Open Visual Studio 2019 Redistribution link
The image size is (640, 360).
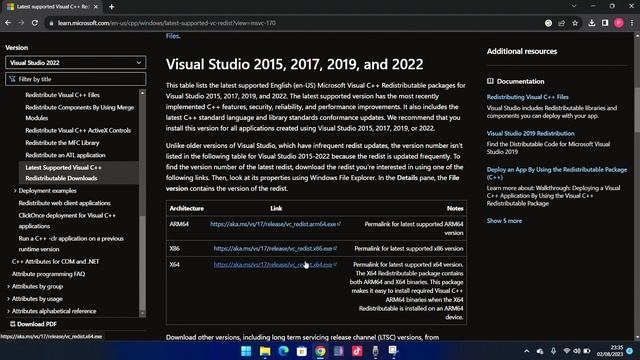(530, 133)
